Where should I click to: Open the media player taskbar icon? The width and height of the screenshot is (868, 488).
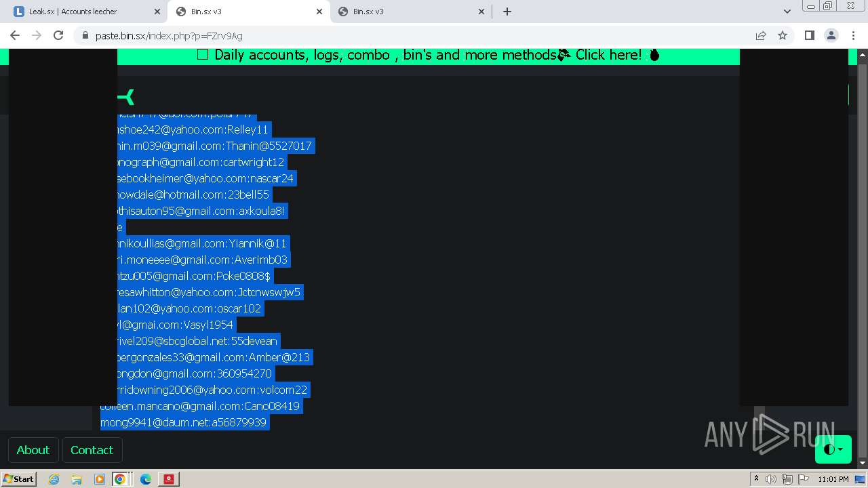[100, 479]
